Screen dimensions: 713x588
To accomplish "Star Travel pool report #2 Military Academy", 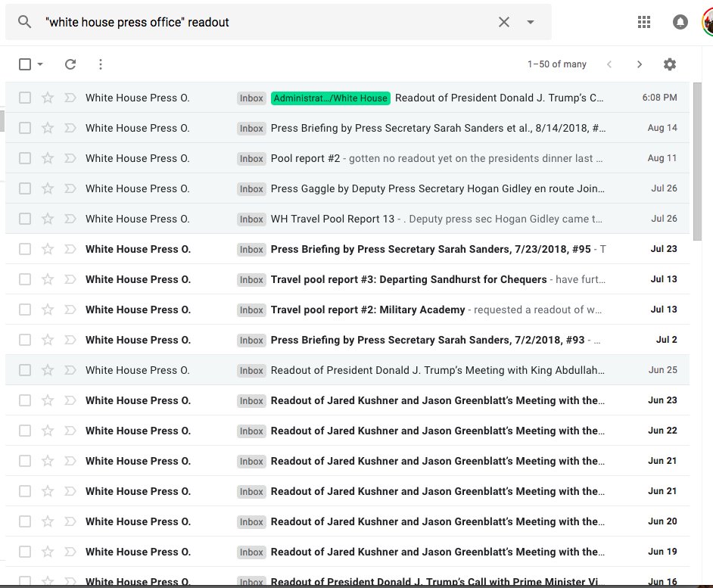I will 48,310.
